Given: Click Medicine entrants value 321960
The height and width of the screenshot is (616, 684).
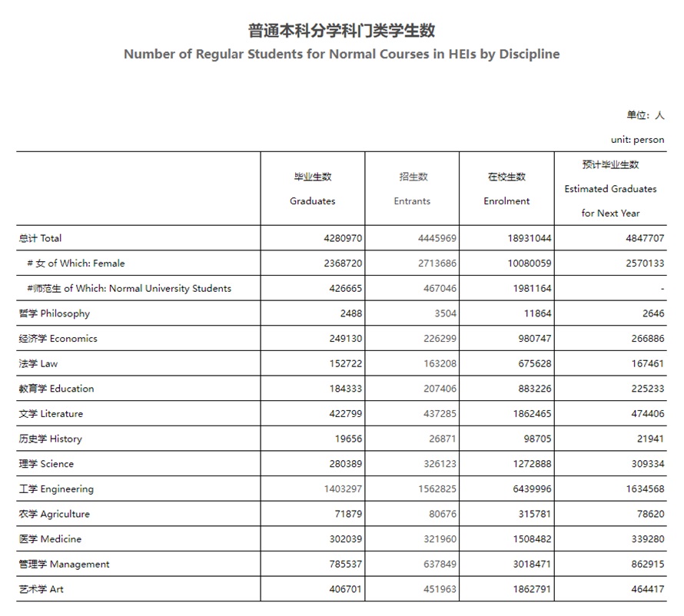Looking at the screenshot, I should pos(440,539).
